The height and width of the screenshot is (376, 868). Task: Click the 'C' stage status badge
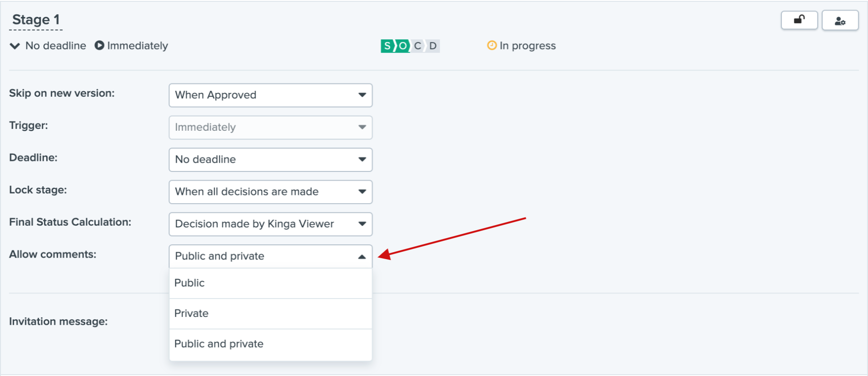pyautogui.click(x=417, y=46)
